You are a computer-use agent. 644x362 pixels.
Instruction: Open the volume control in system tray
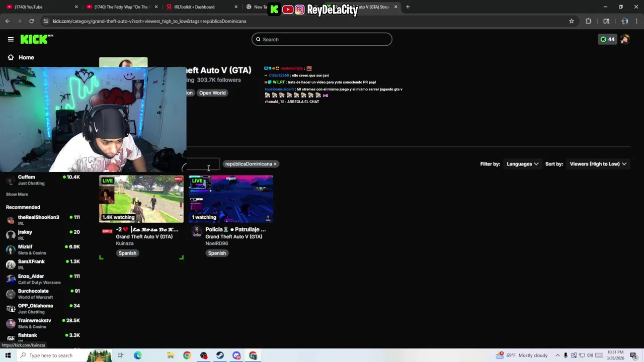pos(590,355)
